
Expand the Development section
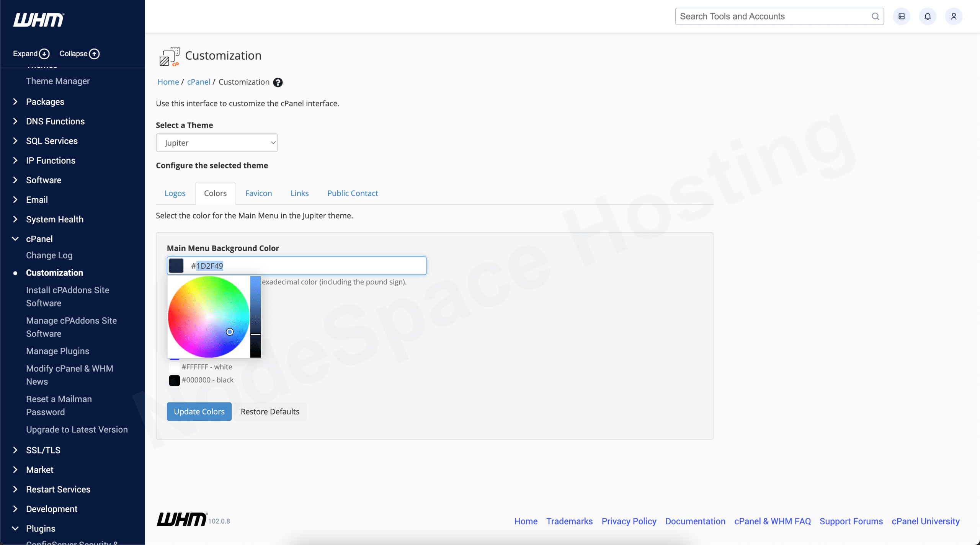tap(15, 509)
